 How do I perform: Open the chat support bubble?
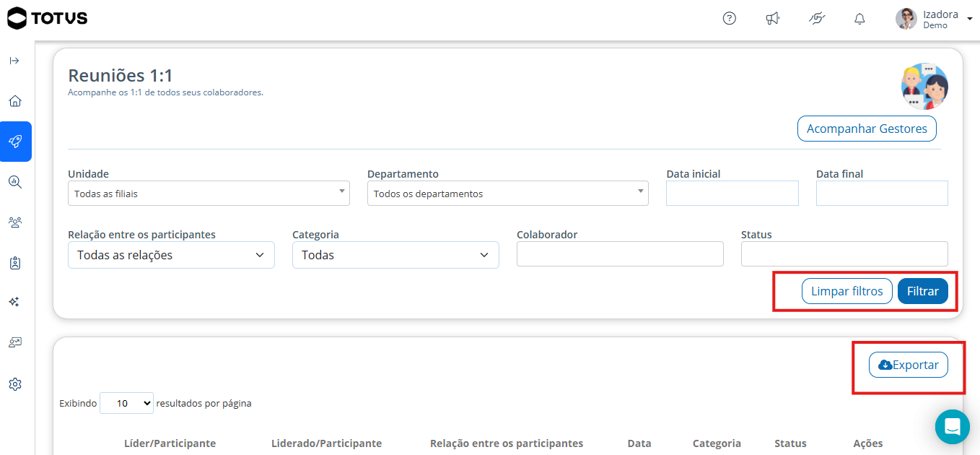pos(953,427)
